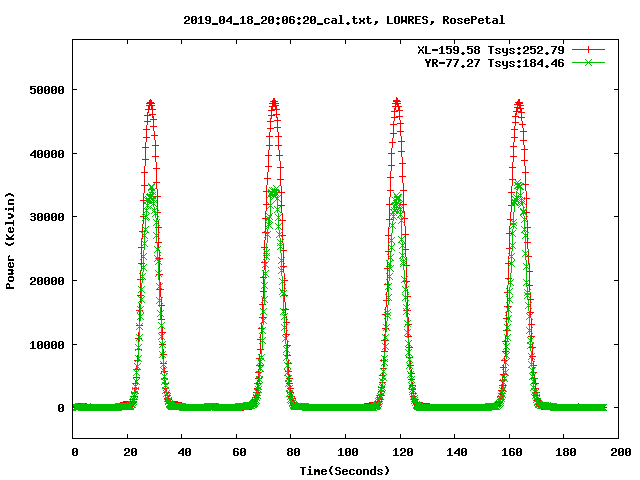Click the x-axis tick label '60'
Image resolution: width=640 pixels, height=480 pixels.
[239, 452]
